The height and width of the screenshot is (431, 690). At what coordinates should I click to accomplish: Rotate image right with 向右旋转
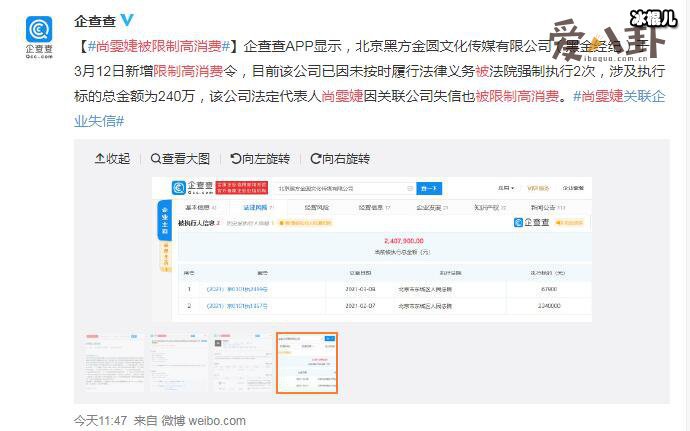click(x=340, y=158)
